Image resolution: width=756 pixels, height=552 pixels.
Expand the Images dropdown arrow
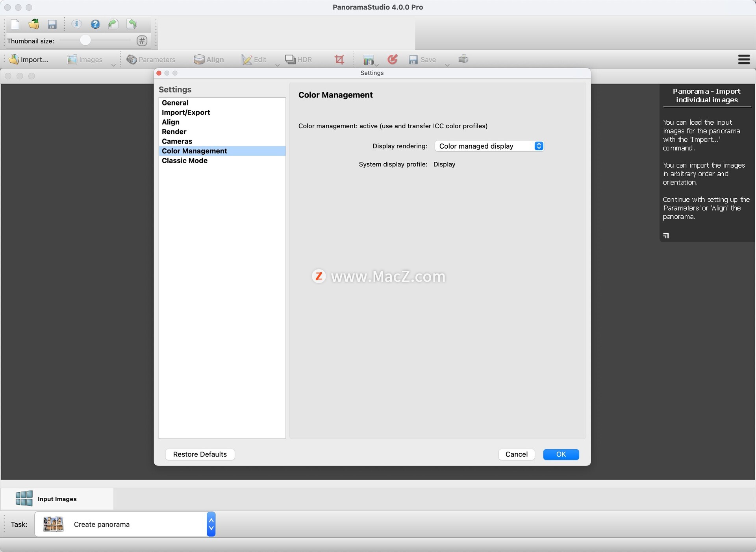click(x=113, y=65)
